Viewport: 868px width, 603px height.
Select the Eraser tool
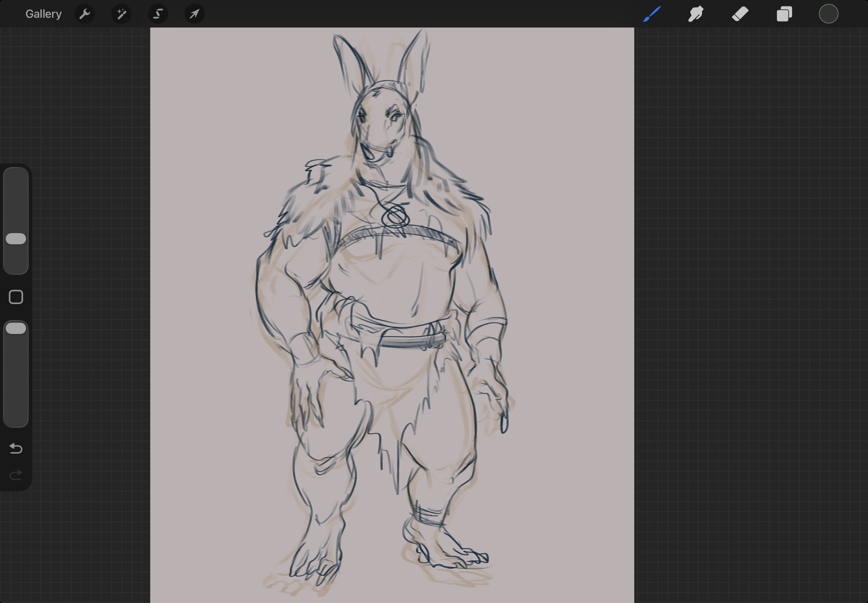coord(740,14)
